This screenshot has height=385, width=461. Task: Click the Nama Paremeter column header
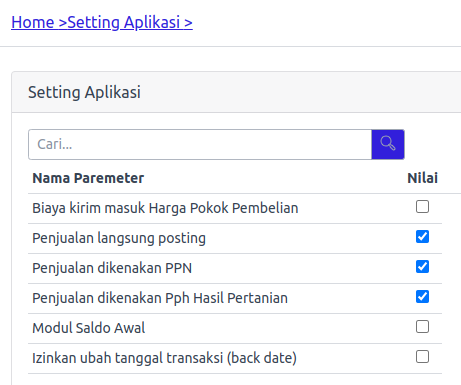[88, 178]
